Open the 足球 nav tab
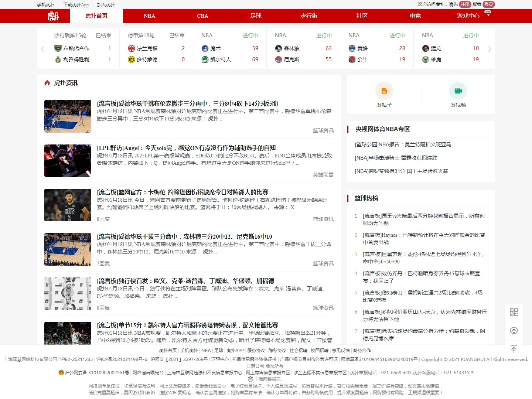This screenshot has height=399, width=532. tap(256, 16)
